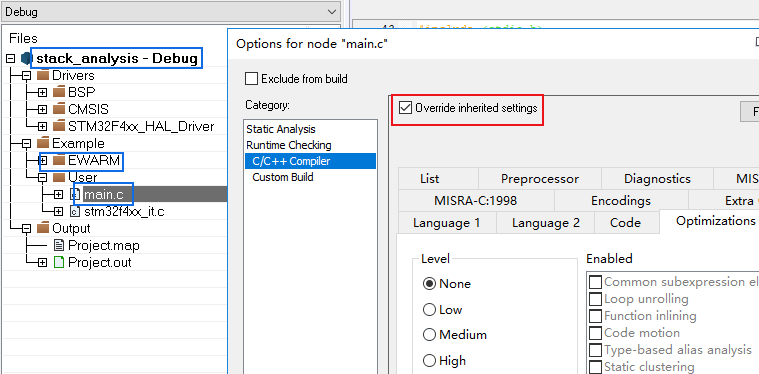The width and height of the screenshot is (759, 374).
Task: Collapse the Example folder expander
Action: click(x=26, y=143)
